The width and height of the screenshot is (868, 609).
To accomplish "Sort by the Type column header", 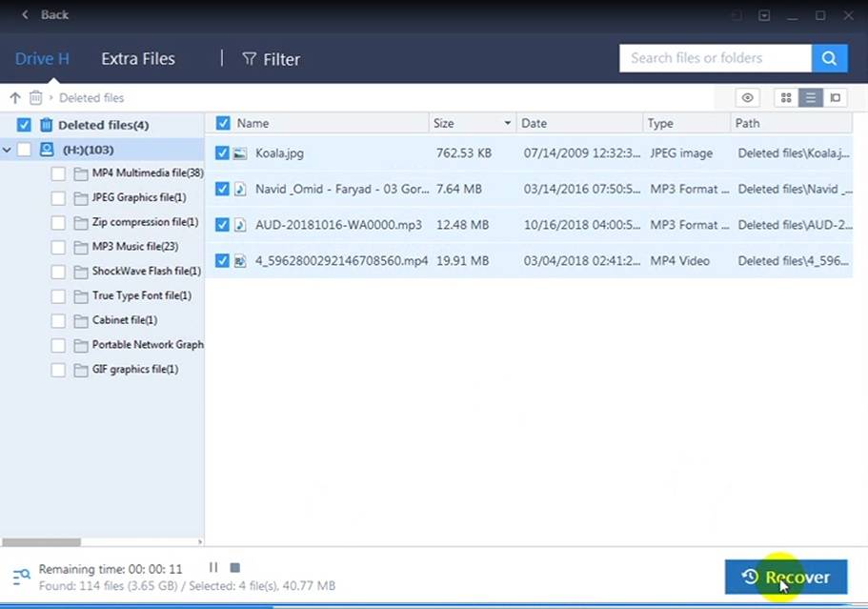I will [660, 123].
